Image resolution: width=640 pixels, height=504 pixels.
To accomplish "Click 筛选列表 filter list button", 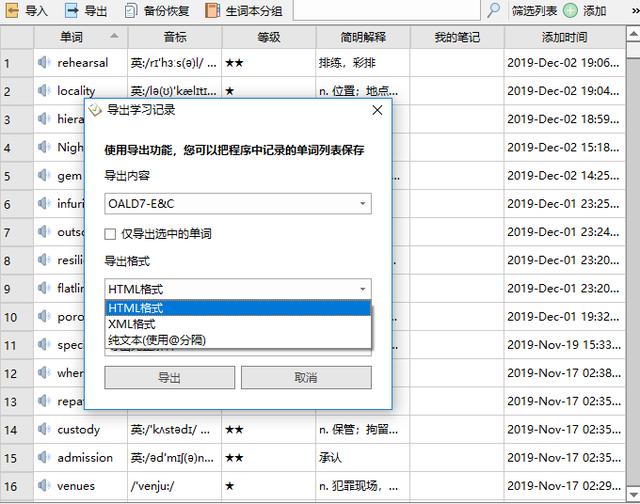I will pos(534,11).
